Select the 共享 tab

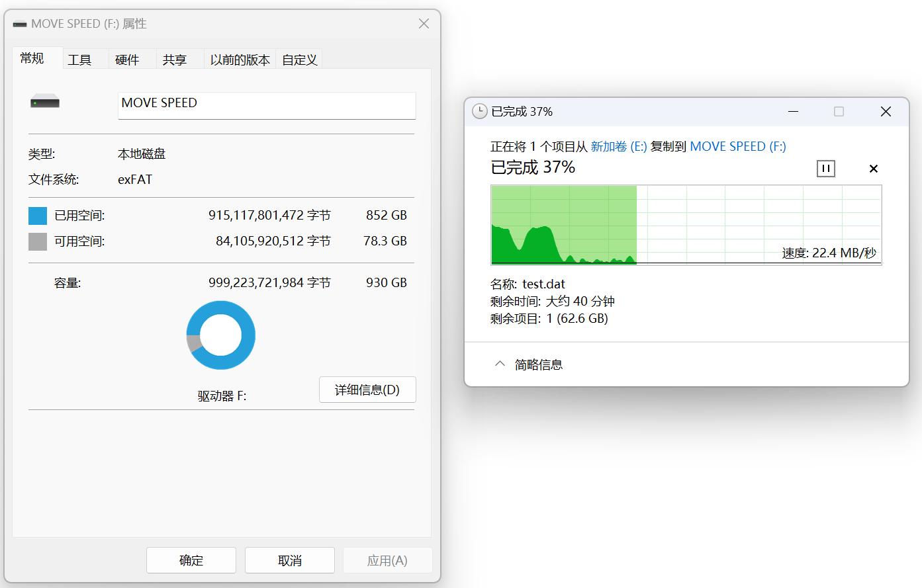[x=174, y=59]
